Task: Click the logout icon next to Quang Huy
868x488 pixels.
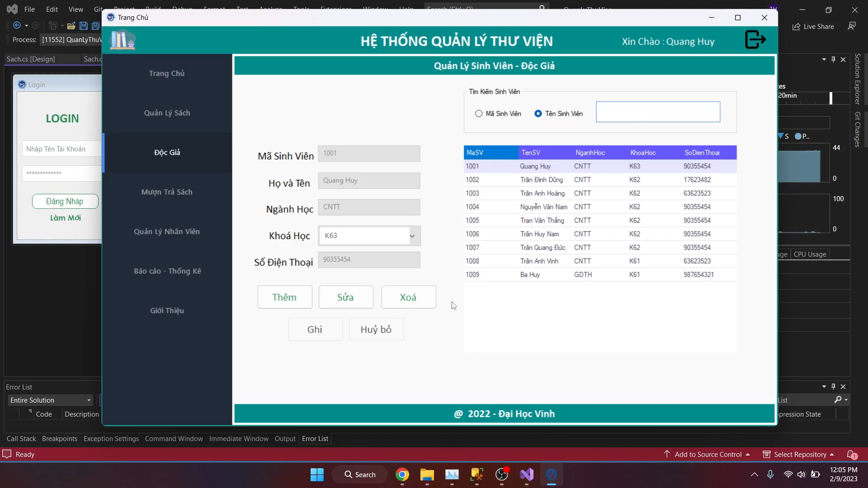Action: (755, 40)
